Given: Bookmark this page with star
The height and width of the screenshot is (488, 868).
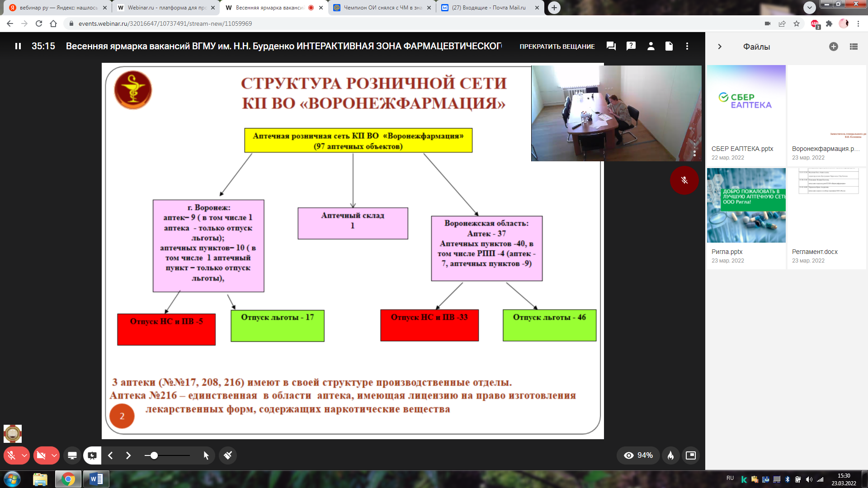Looking at the screenshot, I should click(x=797, y=23).
